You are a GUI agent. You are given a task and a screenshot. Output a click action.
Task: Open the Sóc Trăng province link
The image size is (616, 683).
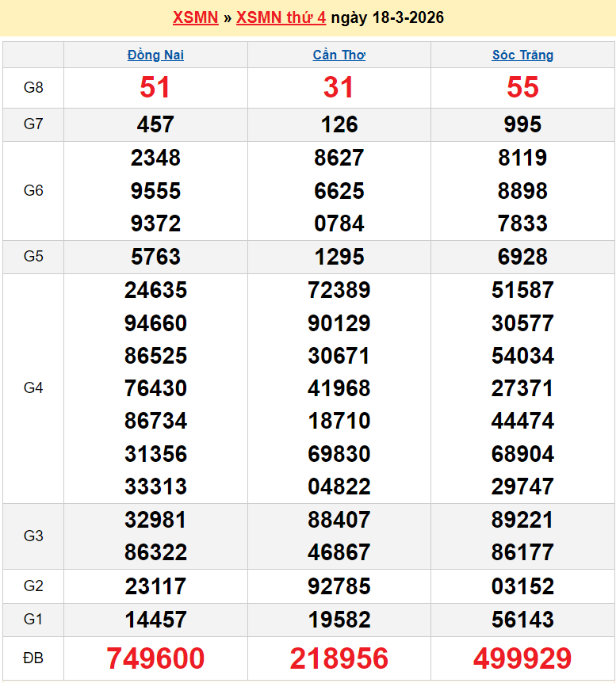[522, 55]
